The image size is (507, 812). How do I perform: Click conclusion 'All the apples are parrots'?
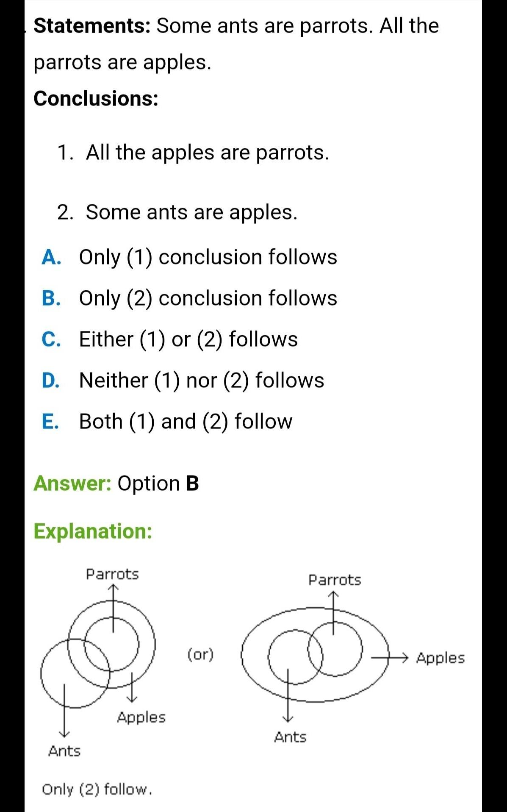coord(207,152)
